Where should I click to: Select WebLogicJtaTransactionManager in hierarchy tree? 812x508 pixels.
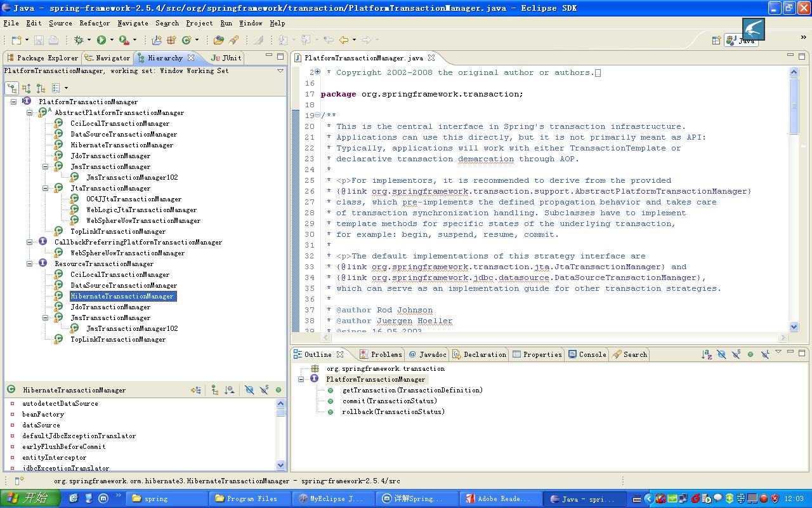point(141,210)
